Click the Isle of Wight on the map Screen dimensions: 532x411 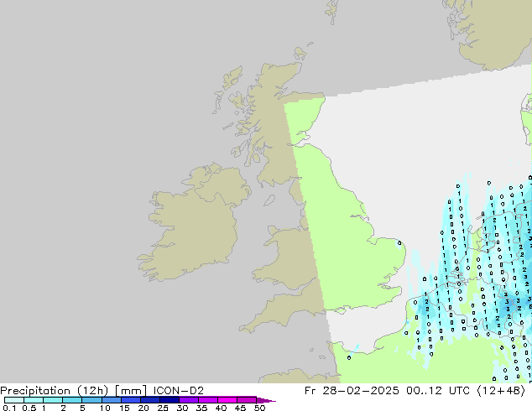[x=340, y=310]
